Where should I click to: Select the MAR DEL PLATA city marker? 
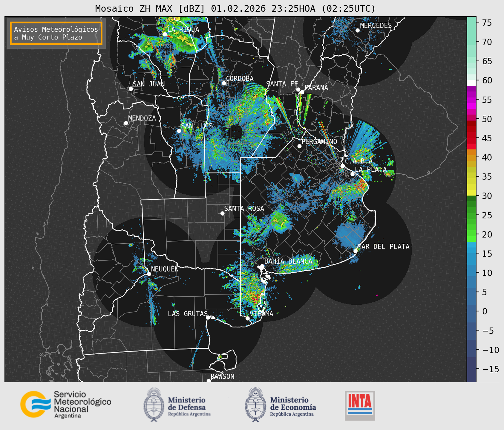(355, 251)
